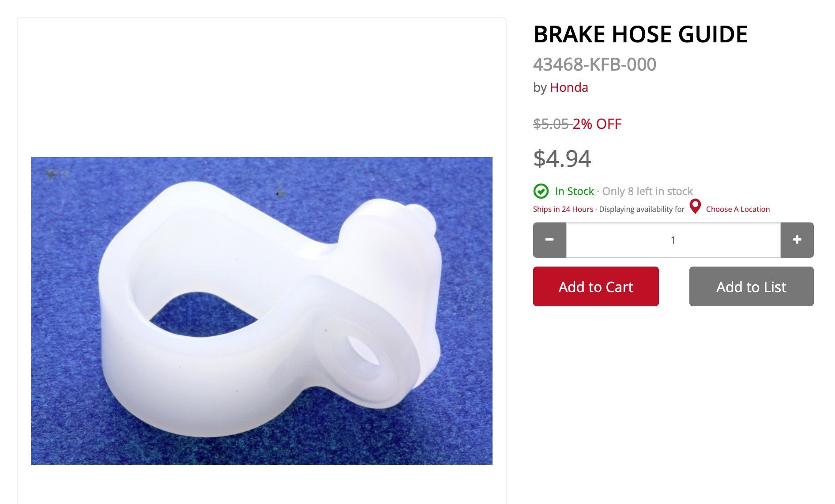Select the part number 43468-KFB-000
Screen dimensions: 835x504
[x=594, y=64]
